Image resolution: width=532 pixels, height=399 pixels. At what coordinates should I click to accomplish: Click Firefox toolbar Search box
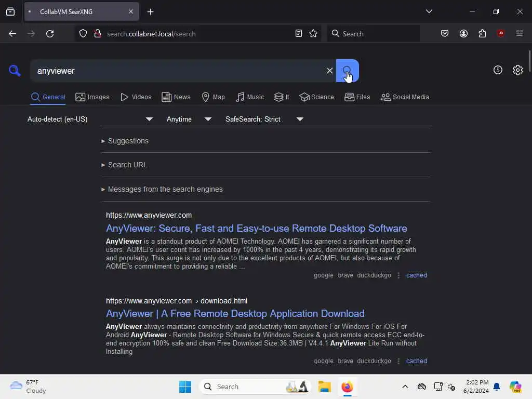(373, 34)
